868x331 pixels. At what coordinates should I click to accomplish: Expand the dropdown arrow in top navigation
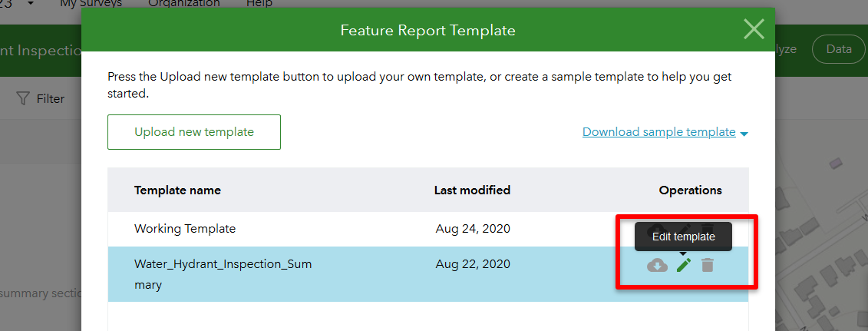coord(30,3)
